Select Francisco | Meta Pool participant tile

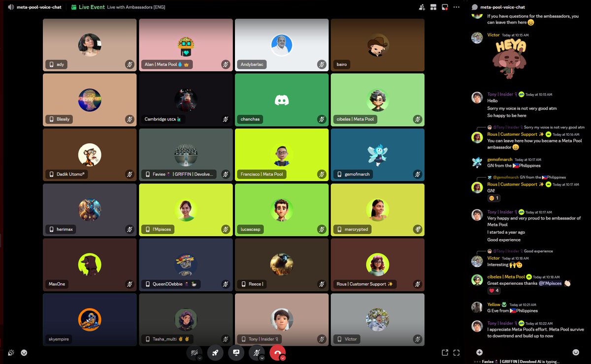click(282, 154)
